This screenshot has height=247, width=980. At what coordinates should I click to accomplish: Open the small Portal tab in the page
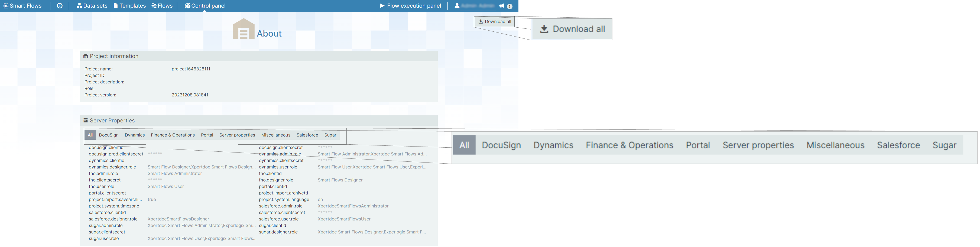click(207, 135)
